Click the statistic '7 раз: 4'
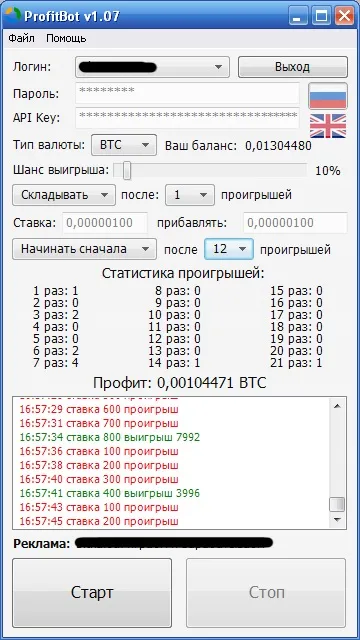This screenshot has width=360, height=640. point(56,362)
